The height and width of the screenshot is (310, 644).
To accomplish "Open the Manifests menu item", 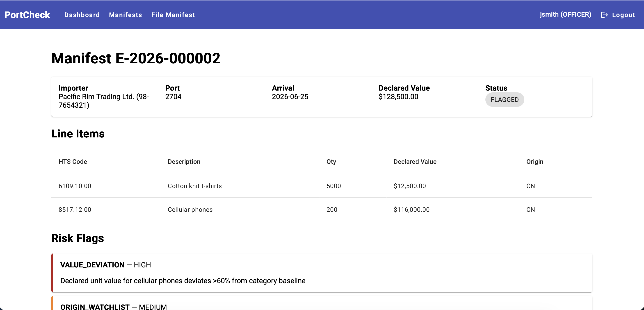I will click(x=126, y=15).
